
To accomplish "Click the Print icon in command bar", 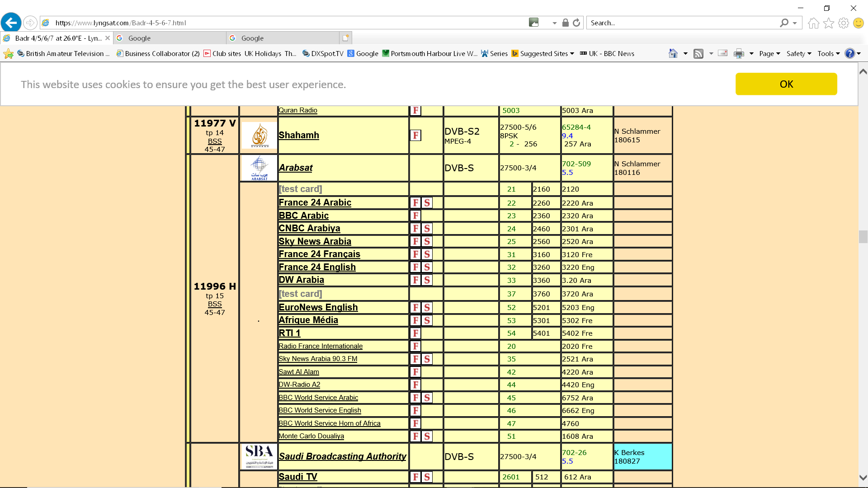I will coord(739,54).
